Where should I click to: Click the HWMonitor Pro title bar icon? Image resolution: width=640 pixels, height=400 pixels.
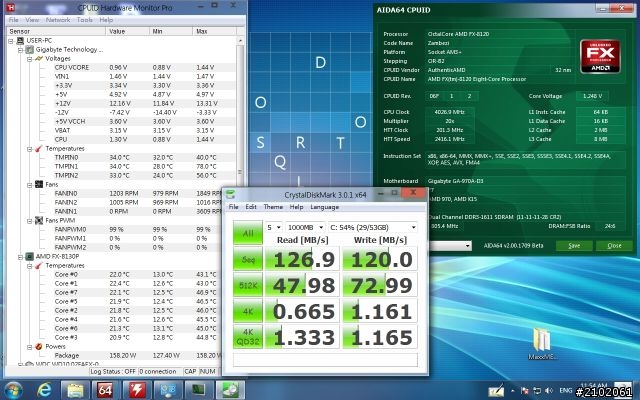pyautogui.click(x=11, y=7)
